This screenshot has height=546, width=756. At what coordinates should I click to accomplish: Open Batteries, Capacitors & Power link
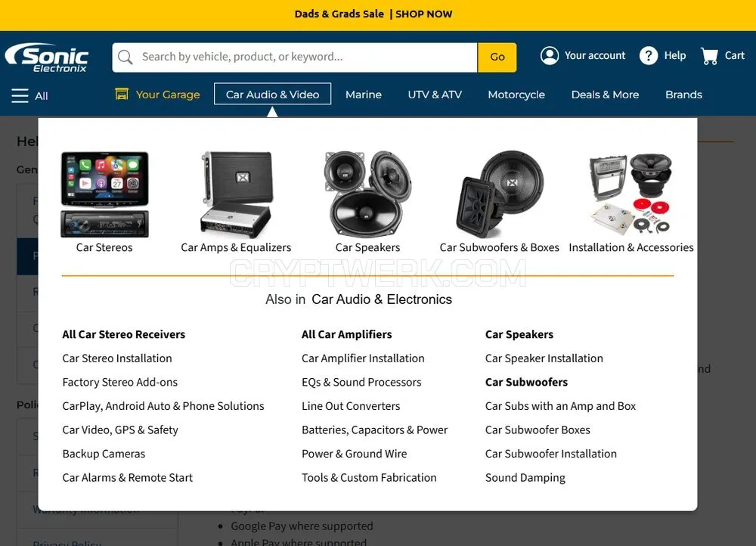(x=375, y=430)
